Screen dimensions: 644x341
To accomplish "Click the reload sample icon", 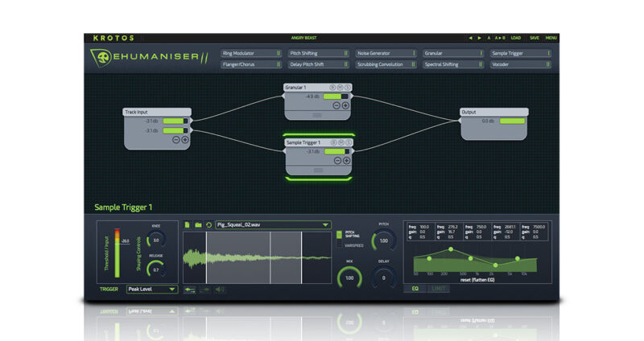I will point(208,225).
